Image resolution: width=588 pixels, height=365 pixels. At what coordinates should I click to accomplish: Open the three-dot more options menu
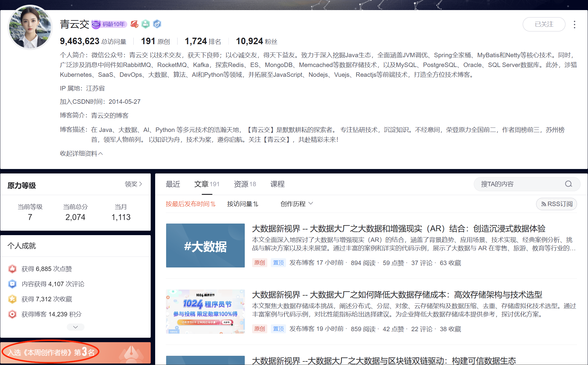point(574,25)
